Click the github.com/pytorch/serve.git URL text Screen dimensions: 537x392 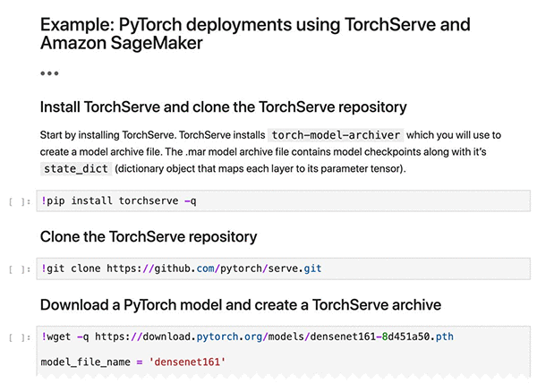pyautogui.click(x=214, y=268)
